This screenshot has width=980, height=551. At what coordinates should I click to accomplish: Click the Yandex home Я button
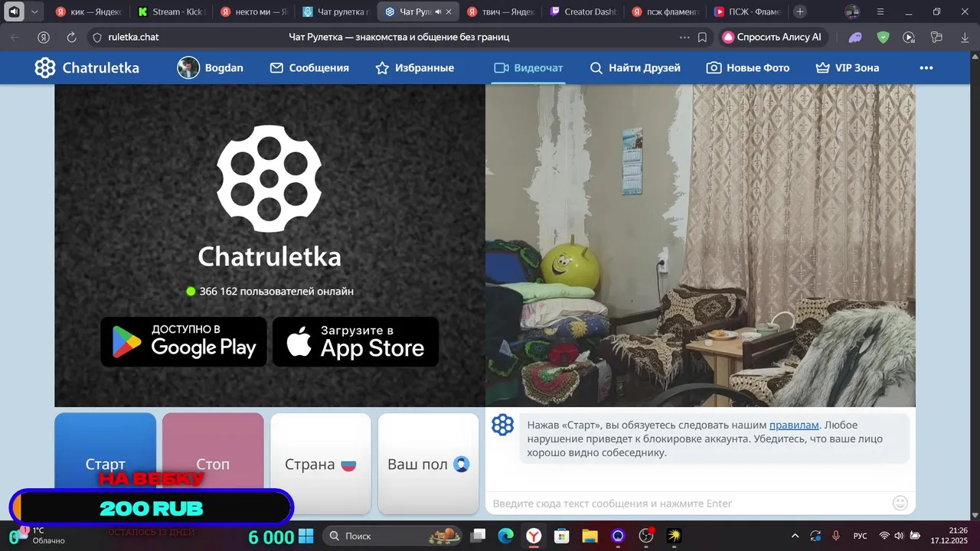pos(44,37)
